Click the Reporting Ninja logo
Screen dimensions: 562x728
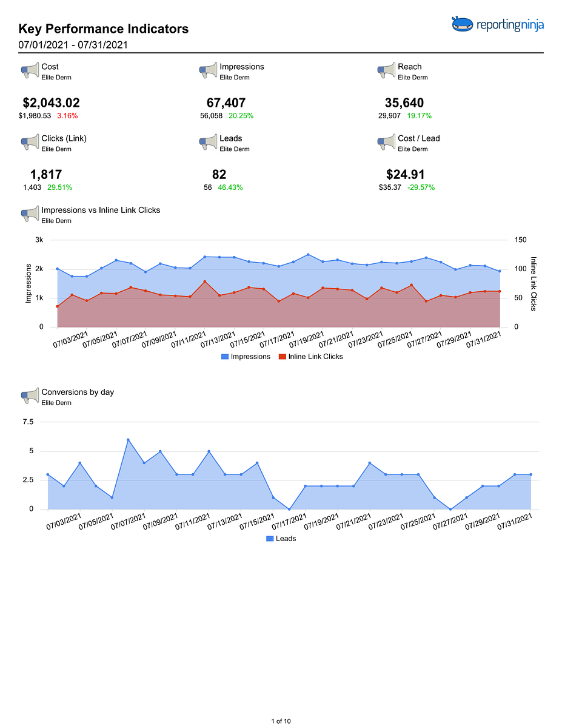point(497,24)
